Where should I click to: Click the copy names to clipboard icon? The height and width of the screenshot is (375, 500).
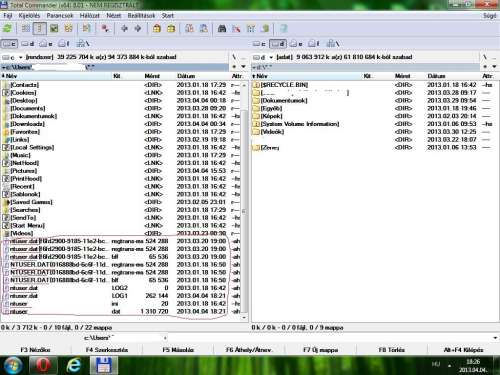pyautogui.click(x=265, y=29)
